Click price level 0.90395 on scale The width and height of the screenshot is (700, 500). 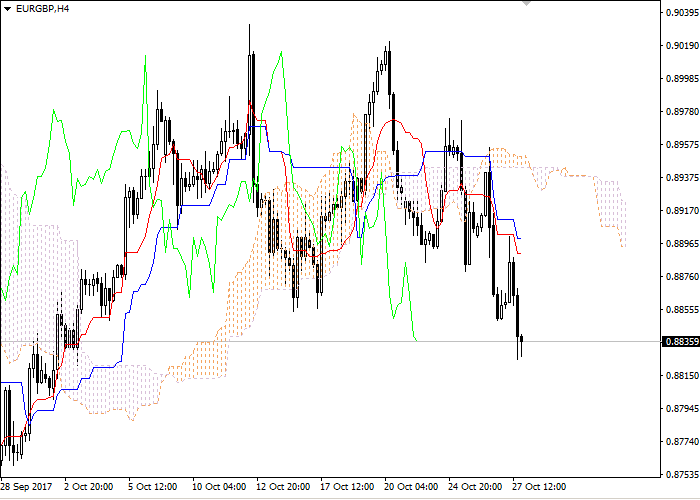click(x=682, y=12)
